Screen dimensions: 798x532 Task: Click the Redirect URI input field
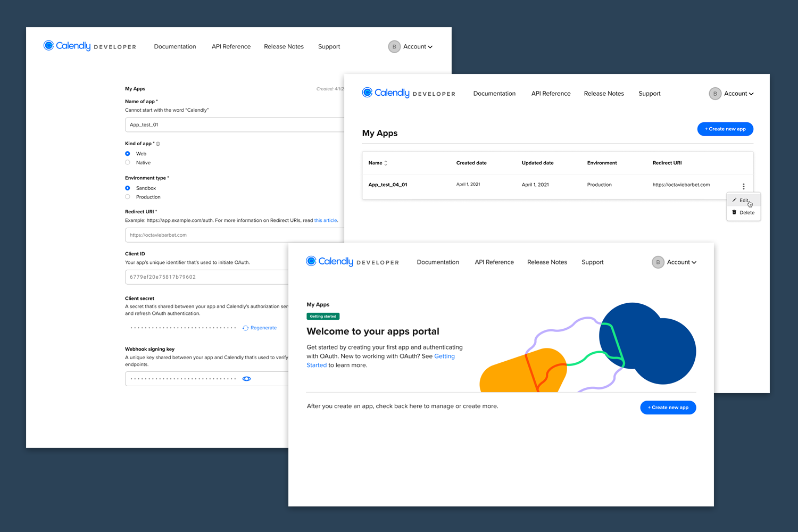235,235
